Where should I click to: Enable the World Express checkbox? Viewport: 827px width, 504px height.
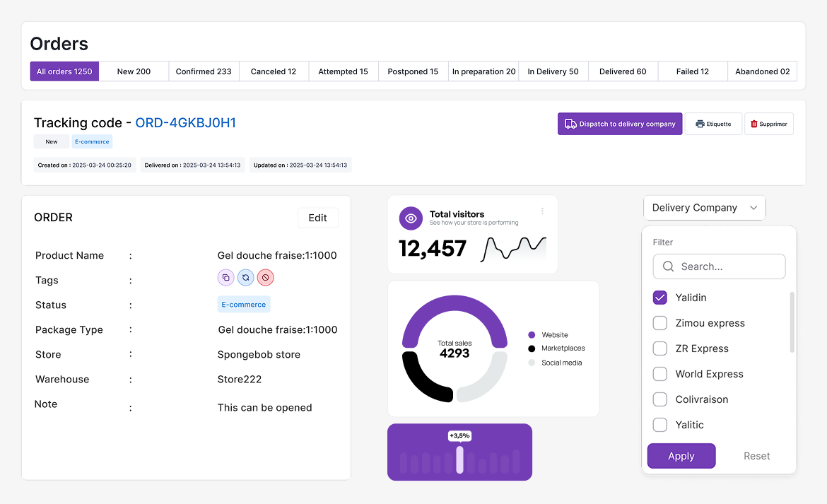point(659,374)
